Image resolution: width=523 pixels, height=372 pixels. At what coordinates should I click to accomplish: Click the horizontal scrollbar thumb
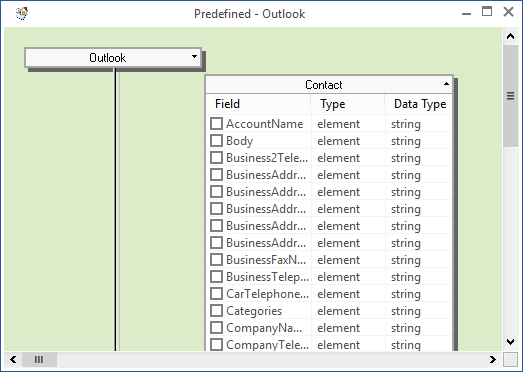[x=39, y=360]
